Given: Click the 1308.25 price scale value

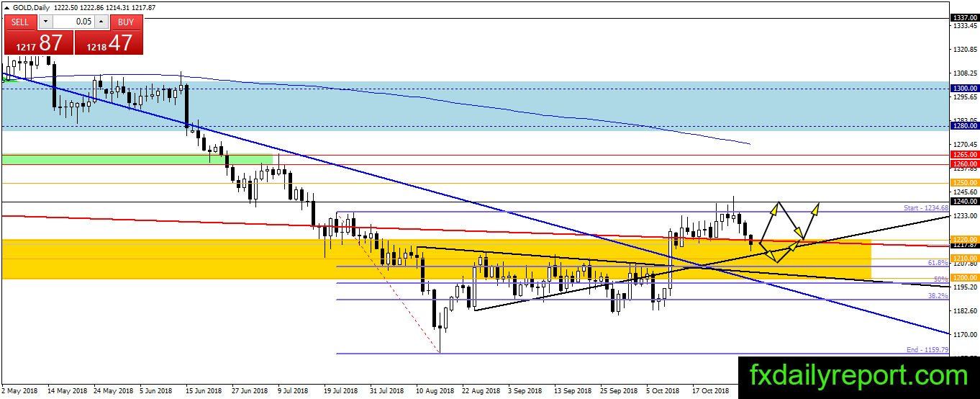Looking at the screenshot, I should tap(964, 73).
